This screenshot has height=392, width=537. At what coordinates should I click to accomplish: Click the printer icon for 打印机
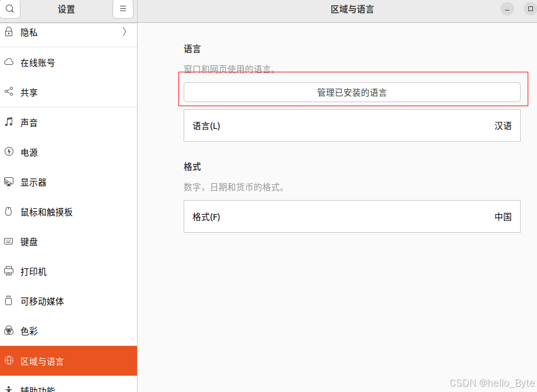pos(9,271)
